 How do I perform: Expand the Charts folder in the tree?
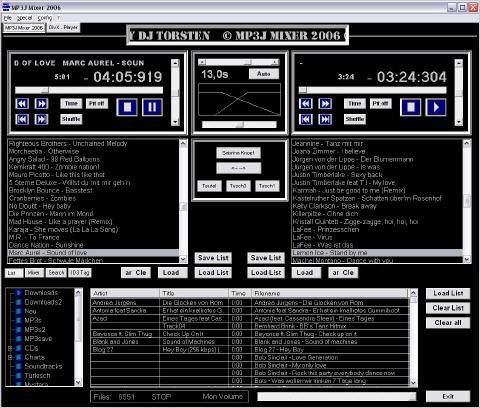click(10, 357)
